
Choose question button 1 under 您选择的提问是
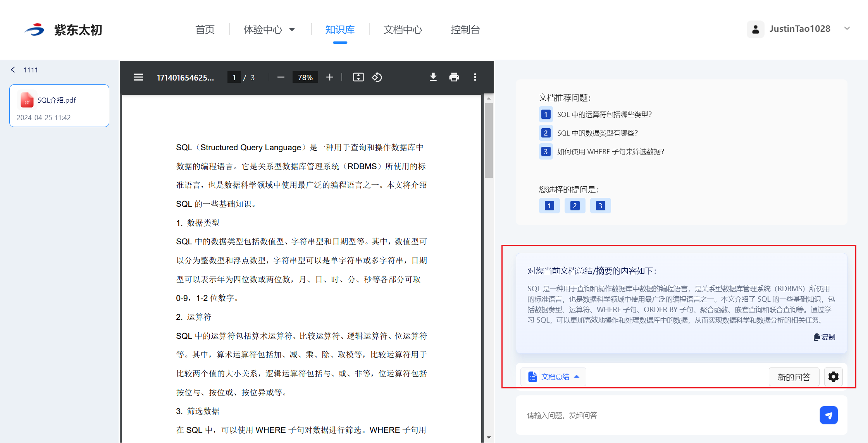(x=549, y=206)
